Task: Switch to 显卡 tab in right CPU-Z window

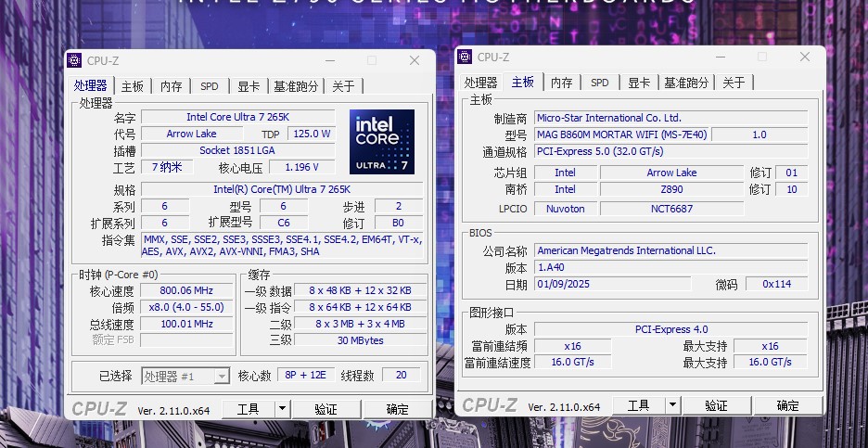Action: [639, 83]
